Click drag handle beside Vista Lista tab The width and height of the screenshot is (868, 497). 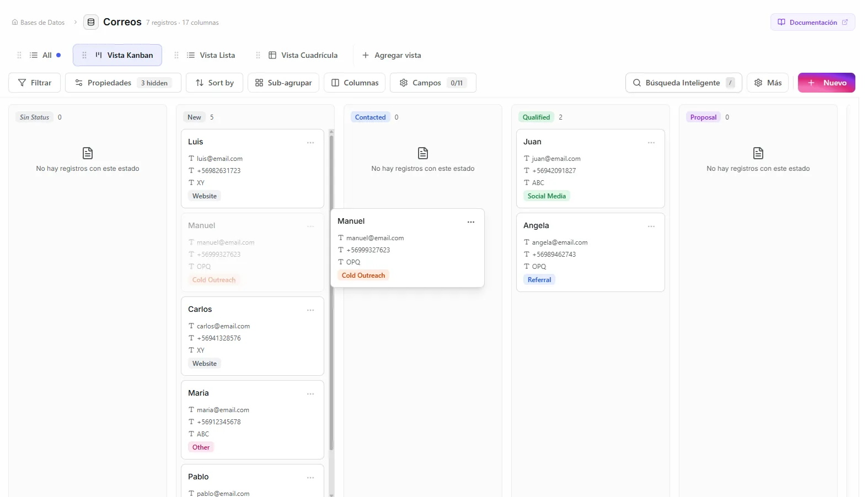(x=176, y=55)
